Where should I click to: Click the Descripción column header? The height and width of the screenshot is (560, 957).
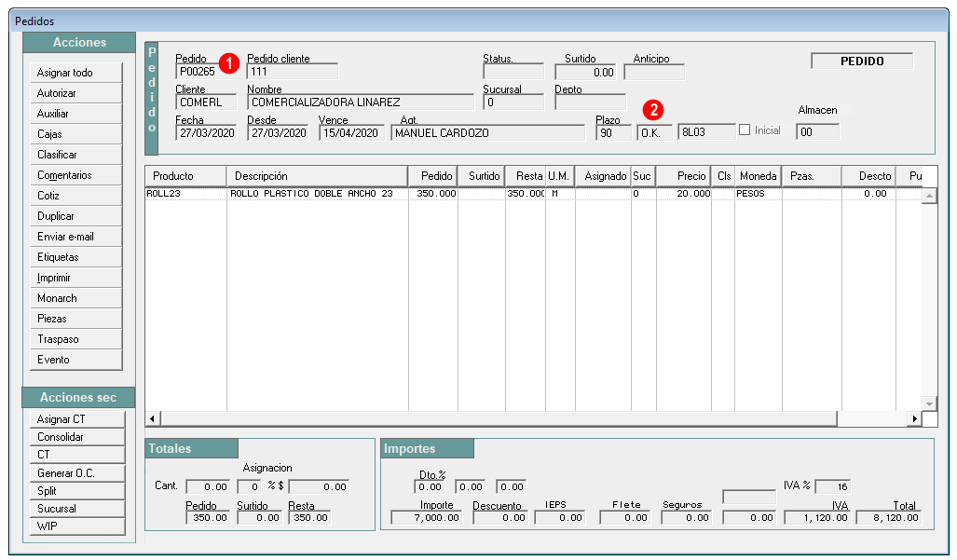coord(317,176)
